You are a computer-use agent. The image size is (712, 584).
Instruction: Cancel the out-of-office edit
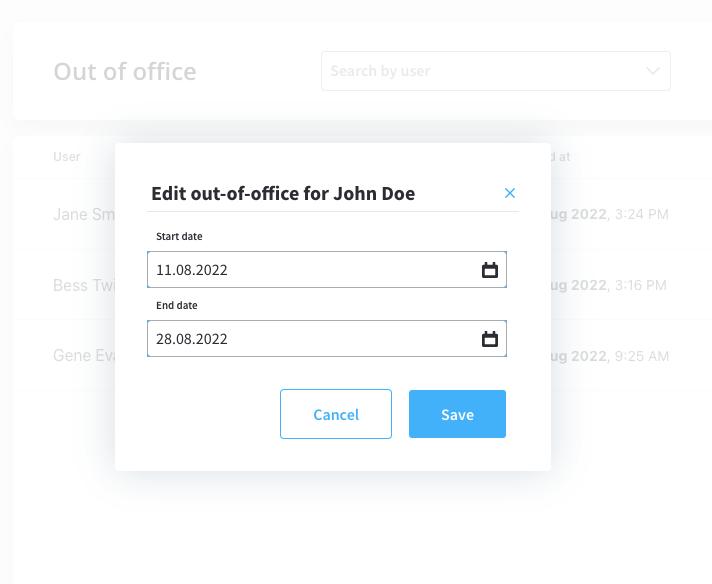click(336, 414)
